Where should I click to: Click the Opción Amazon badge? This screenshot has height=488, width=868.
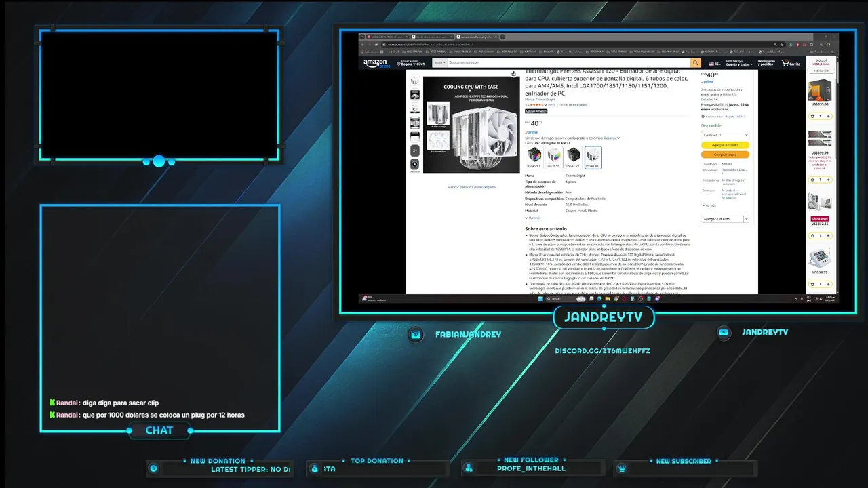[x=536, y=111]
